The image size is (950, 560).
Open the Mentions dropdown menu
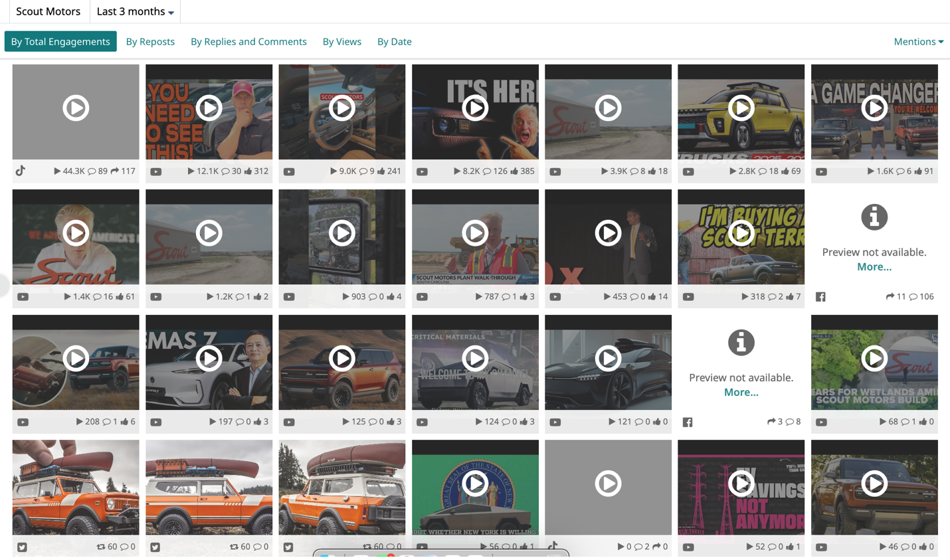[x=918, y=41]
